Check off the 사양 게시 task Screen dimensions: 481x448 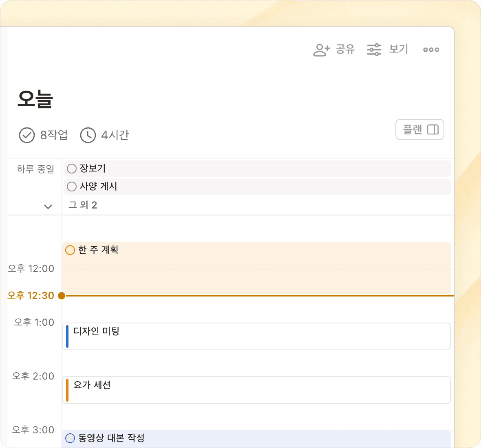tap(72, 187)
